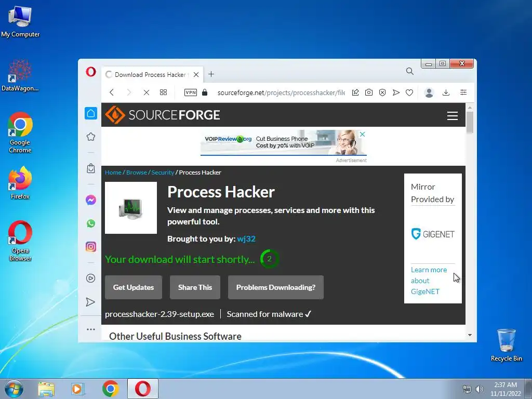Click the search tabs magnifier icon
The width and height of the screenshot is (532, 399).
pyautogui.click(x=409, y=71)
